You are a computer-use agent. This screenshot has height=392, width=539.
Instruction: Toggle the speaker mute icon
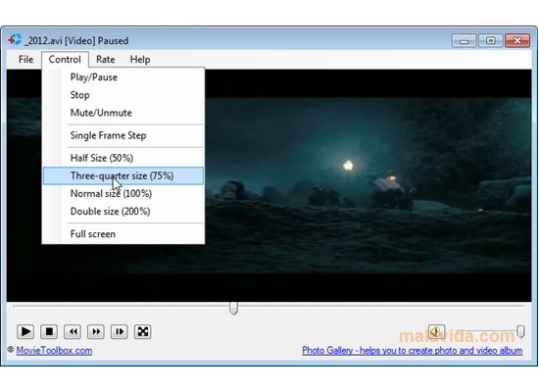point(436,332)
